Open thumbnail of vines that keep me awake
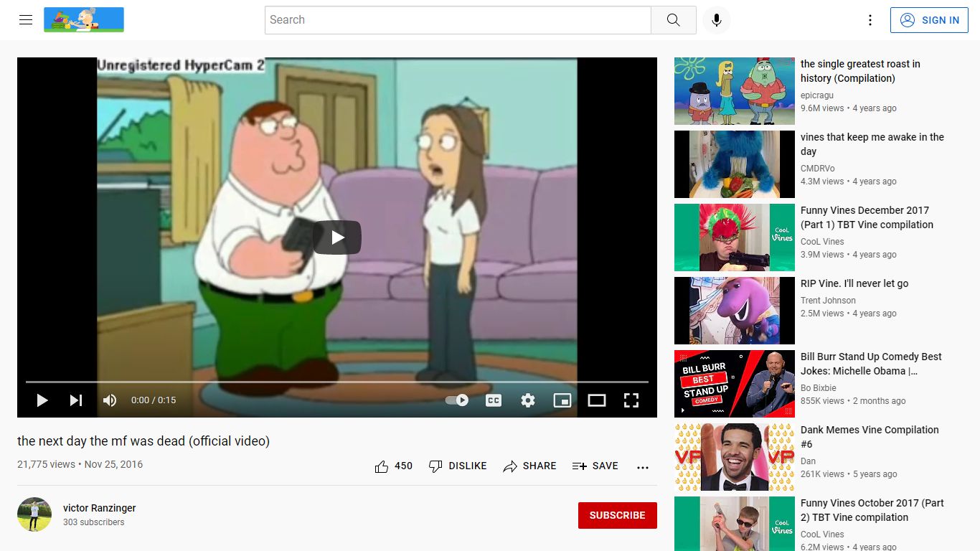Image resolution: width=980 pixels, height=551 pixels. 735,164
